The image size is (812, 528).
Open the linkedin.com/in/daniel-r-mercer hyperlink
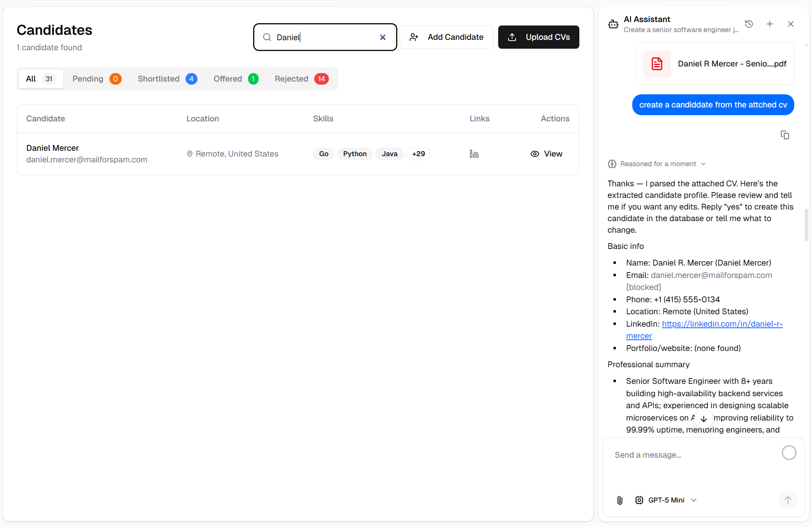coord(722,324)
